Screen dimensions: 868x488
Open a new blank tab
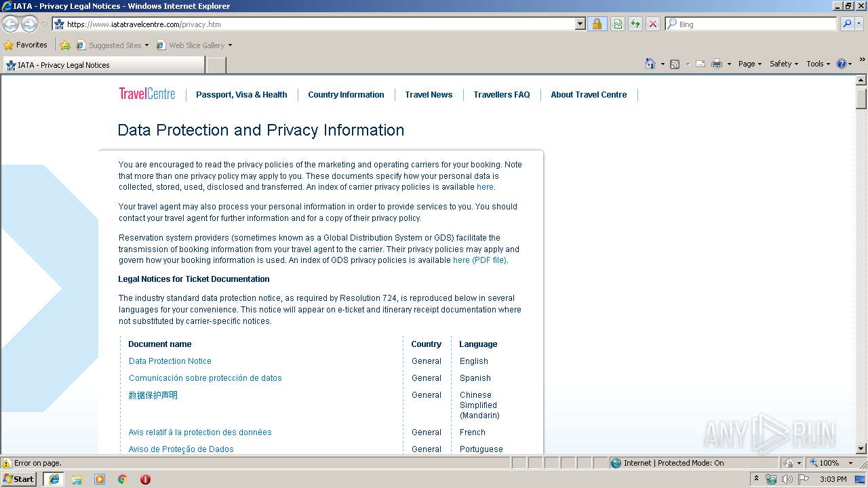click(216, 65)
